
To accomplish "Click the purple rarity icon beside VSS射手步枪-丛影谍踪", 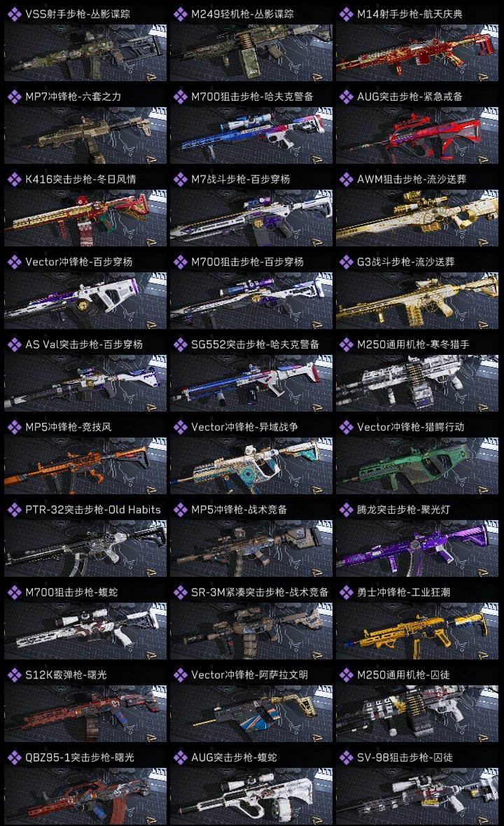I will pyautogui.click(x=14, y=14).
